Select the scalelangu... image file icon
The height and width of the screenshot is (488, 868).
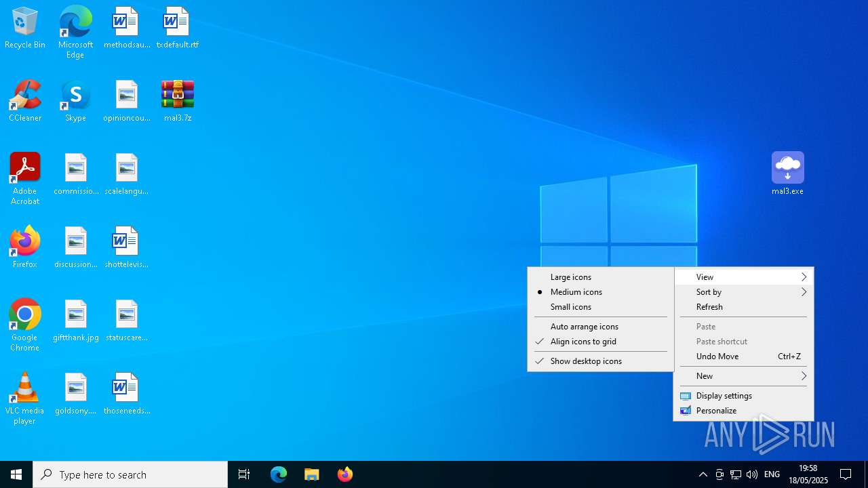coord(126,175)
